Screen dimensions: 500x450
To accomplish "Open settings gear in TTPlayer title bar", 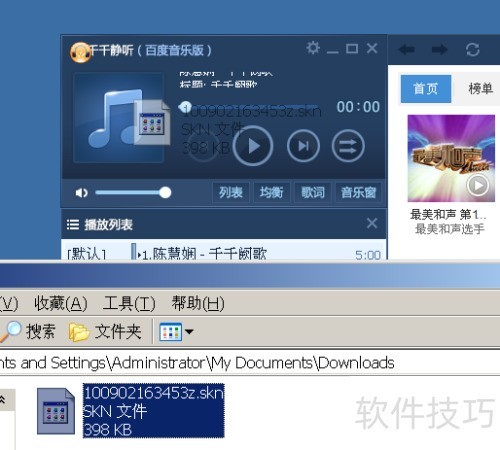I will coord(313,48).
